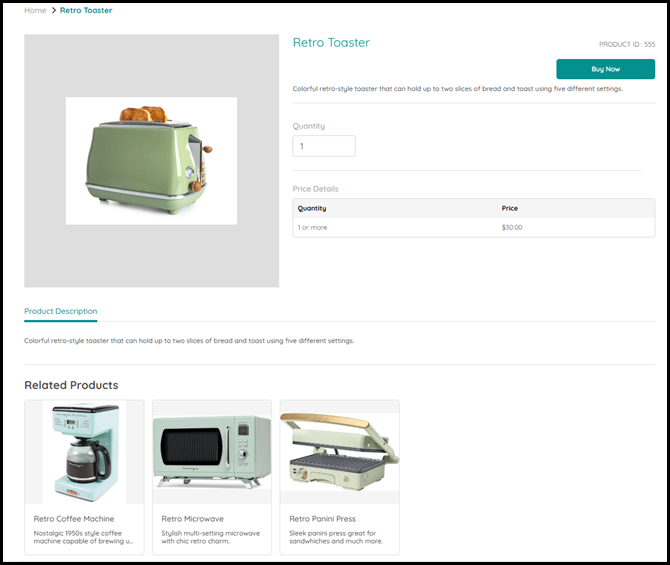Click the breadcrumb chevron separator
This screenshot has width=670, height=565.
pyautogui.click(x=53, y=10)
